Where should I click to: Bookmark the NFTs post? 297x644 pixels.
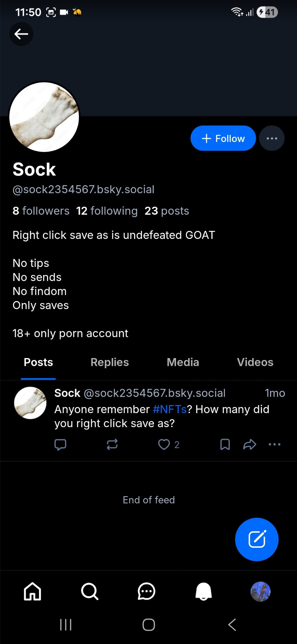coord(225,444)
